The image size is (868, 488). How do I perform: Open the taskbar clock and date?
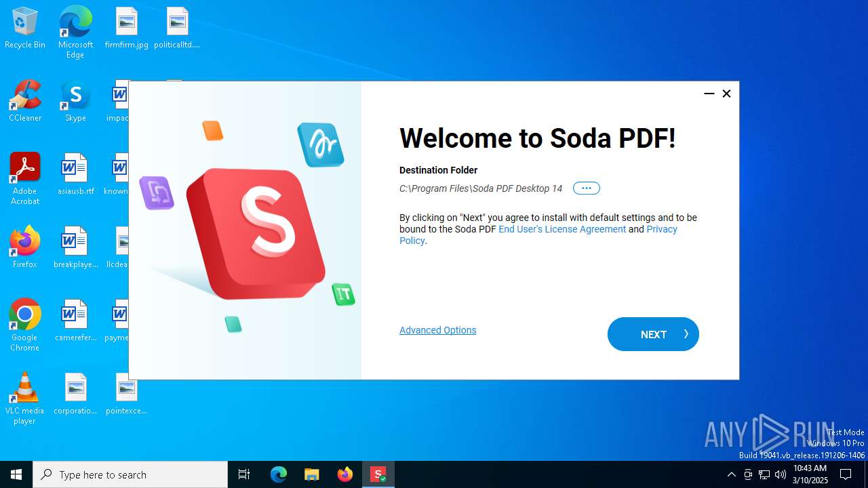(810, 474)
